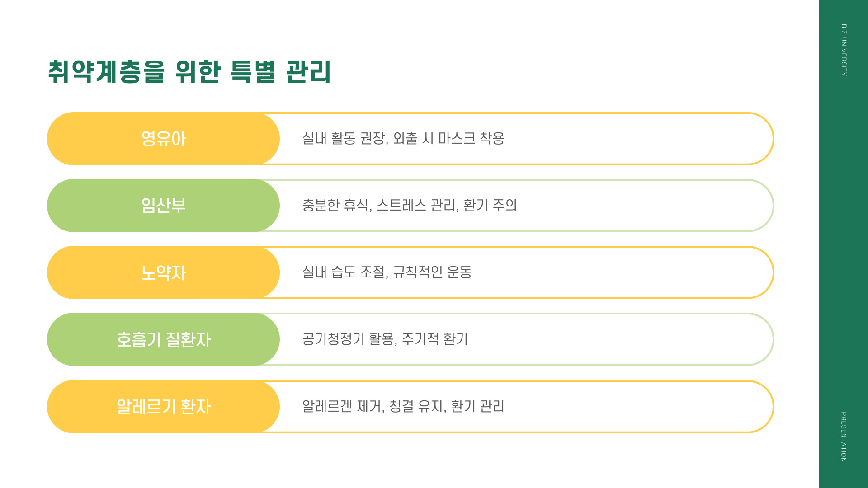Viewport: 868px width, 488px height.
Task: Select the text 공기청정기 활용, 주기적 환기
Action: click(x=385, y=339)
